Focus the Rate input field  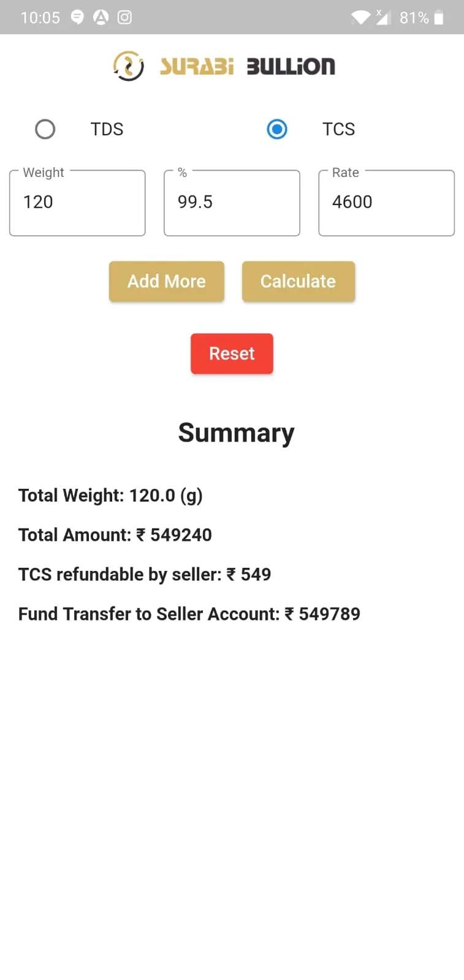point(386,203)
